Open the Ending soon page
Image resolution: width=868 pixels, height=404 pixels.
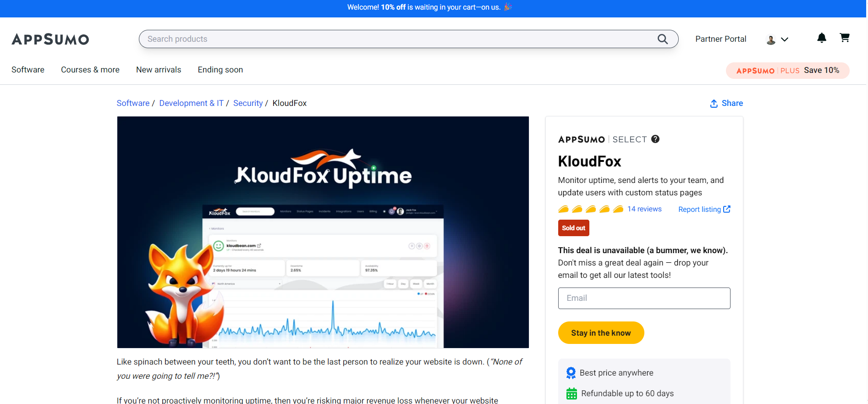[x=220, y=70]
